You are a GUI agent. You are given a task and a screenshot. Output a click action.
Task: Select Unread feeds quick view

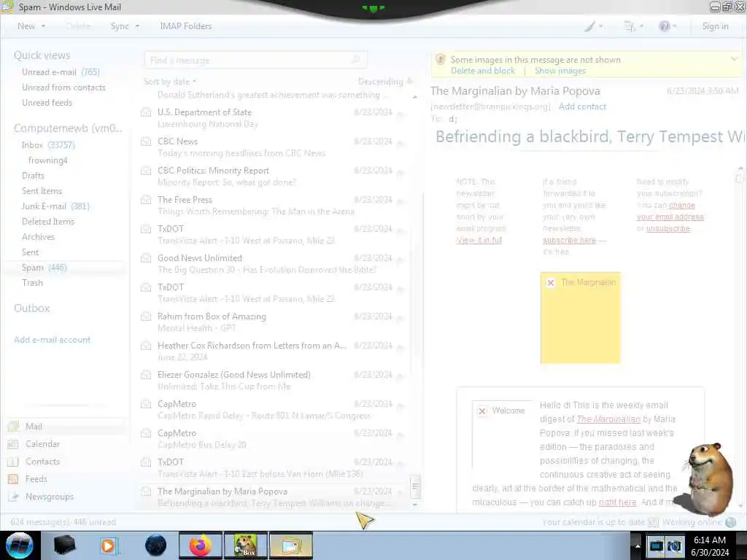47,102
